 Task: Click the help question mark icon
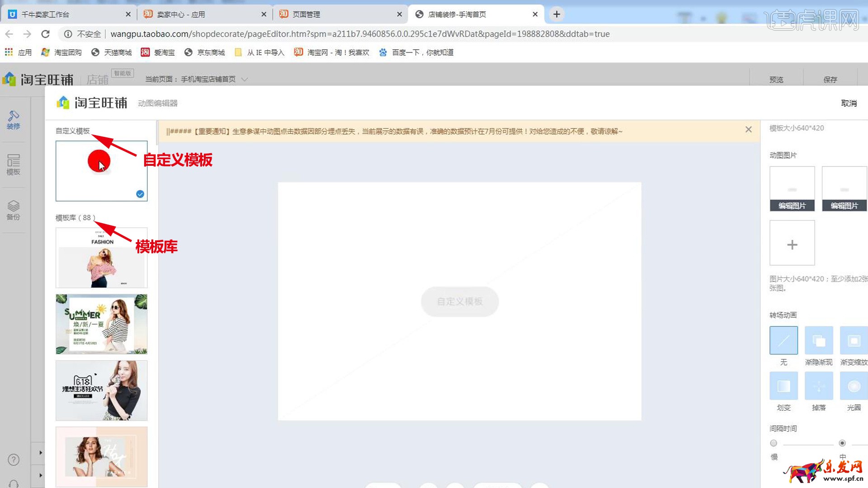(x=14, y=460)
